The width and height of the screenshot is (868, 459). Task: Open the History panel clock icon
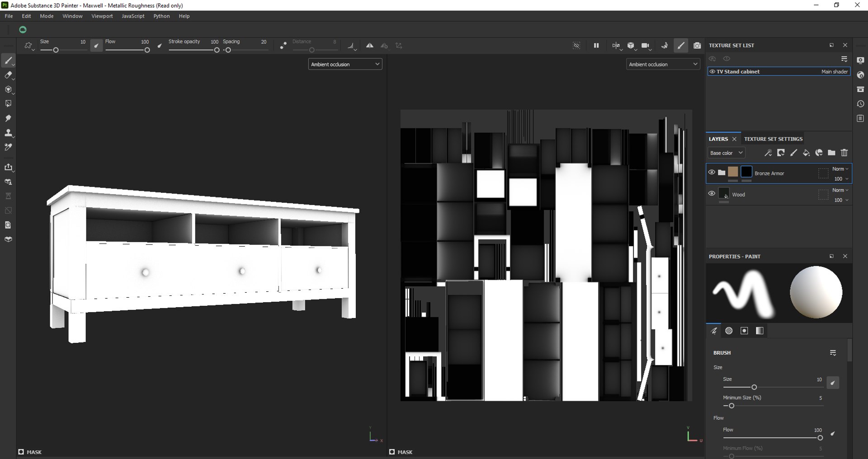tap(860, 104)
